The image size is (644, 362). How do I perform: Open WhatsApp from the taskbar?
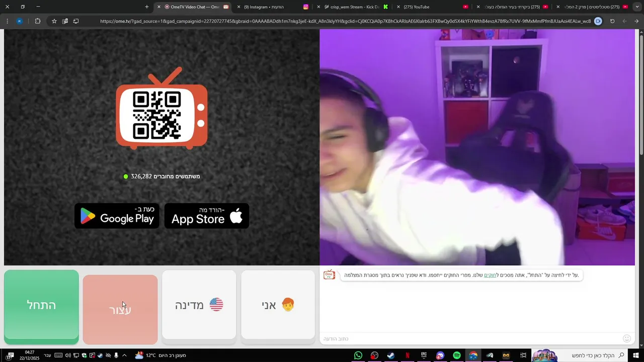(358, 355)
